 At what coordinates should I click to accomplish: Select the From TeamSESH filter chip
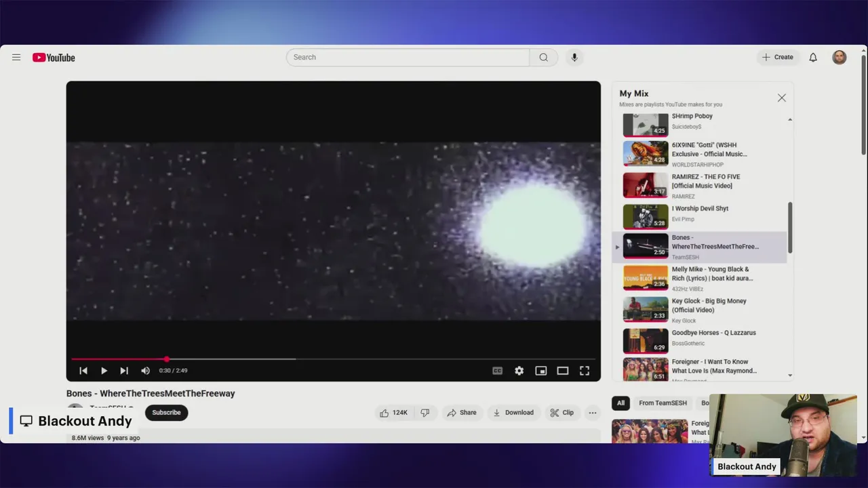tap(663, 403)
